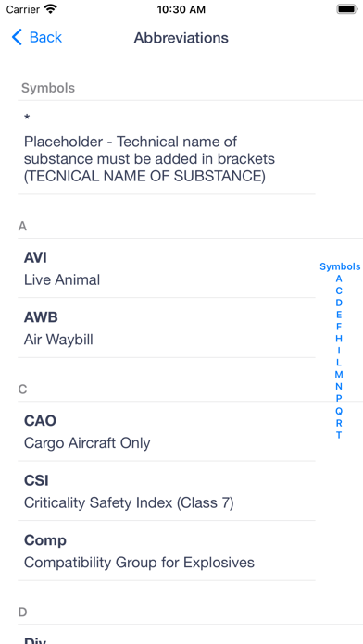363x644 pixels.
Task: Go back using the Back button
Action: (37, 37)
